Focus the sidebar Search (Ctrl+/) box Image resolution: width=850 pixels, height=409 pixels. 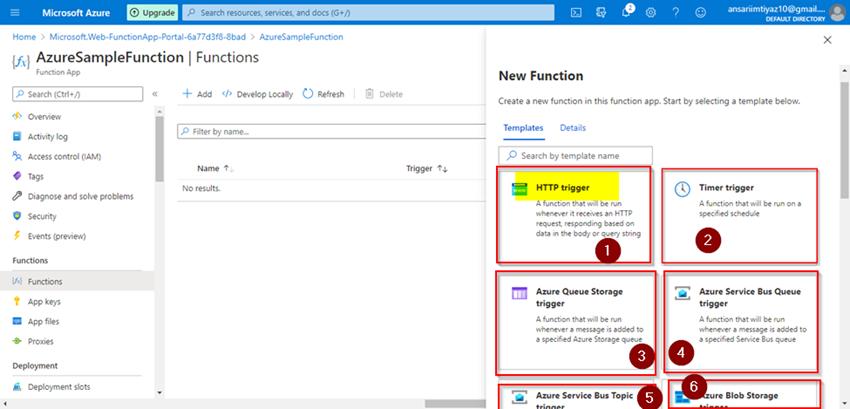(x=78, y=94)
